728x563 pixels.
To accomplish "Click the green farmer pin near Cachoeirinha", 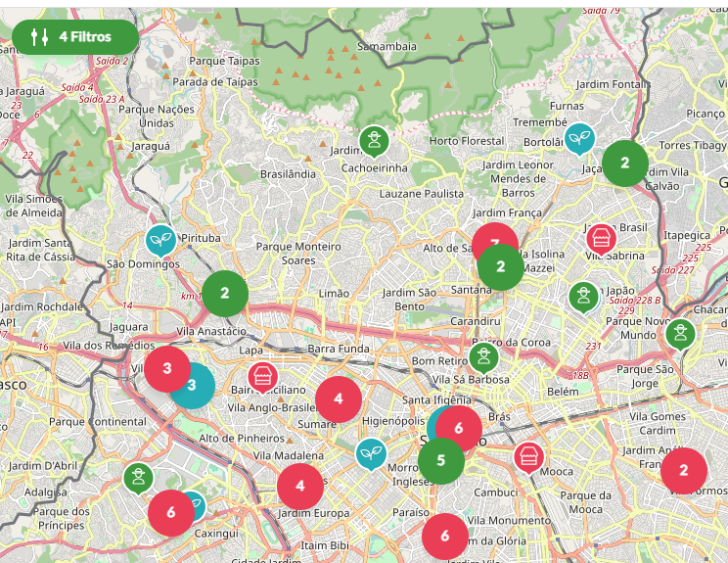I will [371, 140].
